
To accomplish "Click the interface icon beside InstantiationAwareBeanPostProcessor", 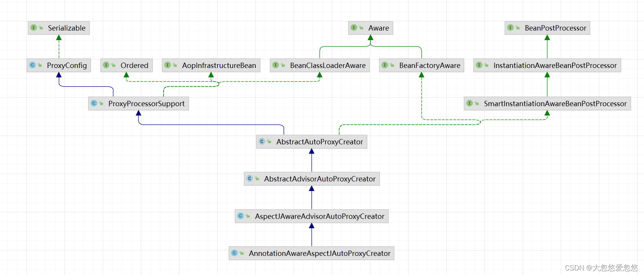I will pyautogui.click(x=479, y=65).
